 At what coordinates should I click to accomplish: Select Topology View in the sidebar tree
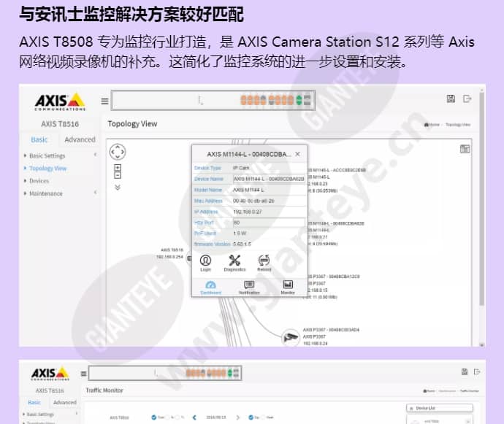[48, 169]
